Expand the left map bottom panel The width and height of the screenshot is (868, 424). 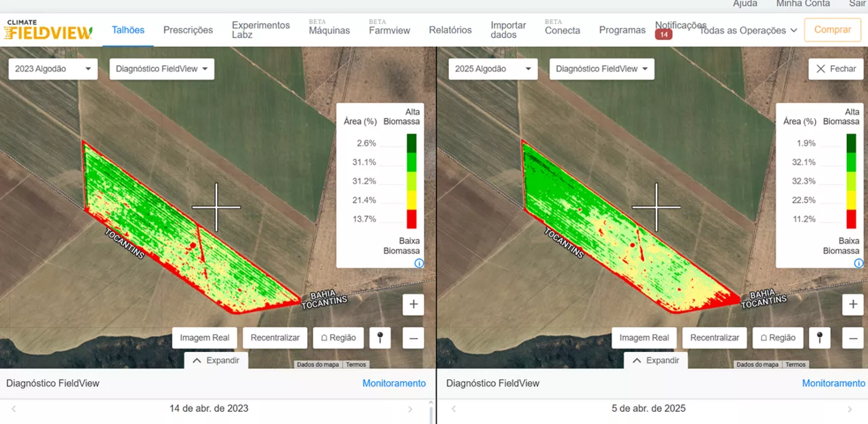tap(216, 360)
